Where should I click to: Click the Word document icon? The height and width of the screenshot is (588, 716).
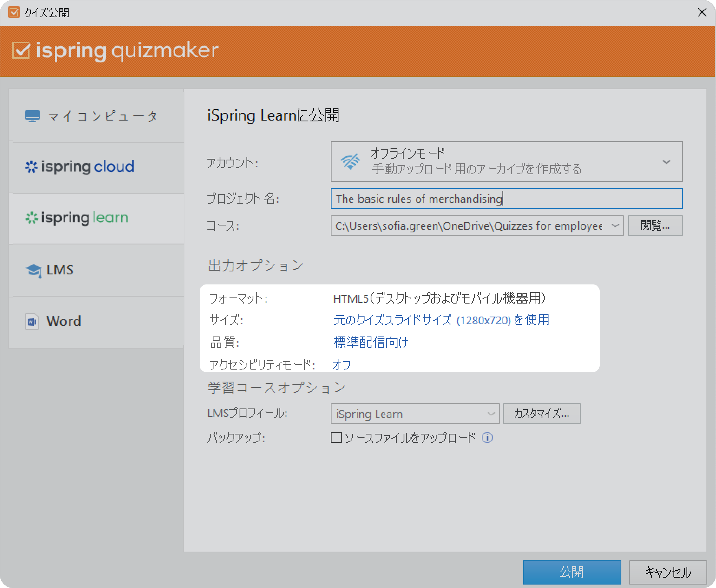point(32,322)
